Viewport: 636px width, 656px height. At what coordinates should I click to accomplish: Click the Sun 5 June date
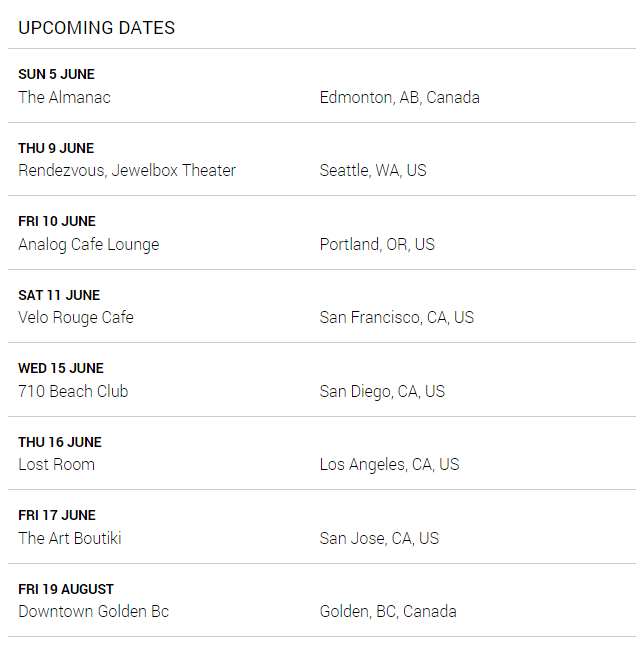tap(56, 74)
